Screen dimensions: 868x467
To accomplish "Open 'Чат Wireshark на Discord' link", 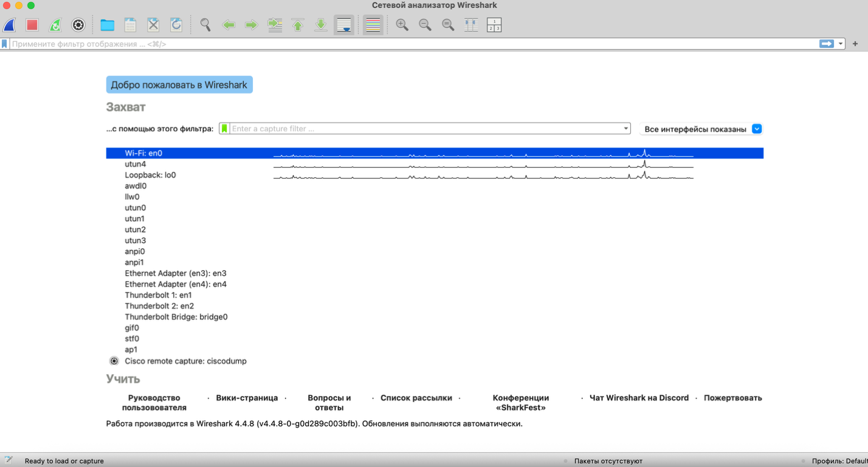I will click(638, 398).
